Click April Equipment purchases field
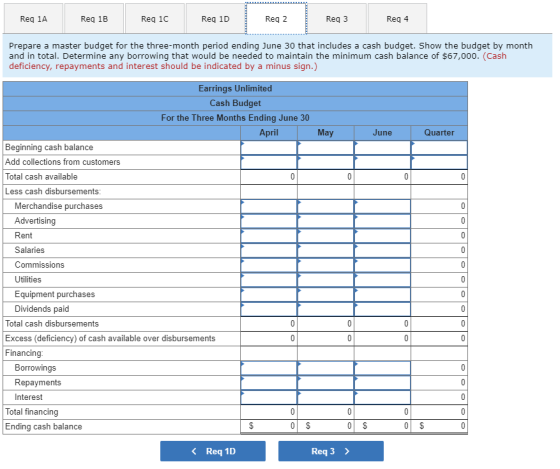The height and width of the screenshot is (469, 560). click(269, 294)
